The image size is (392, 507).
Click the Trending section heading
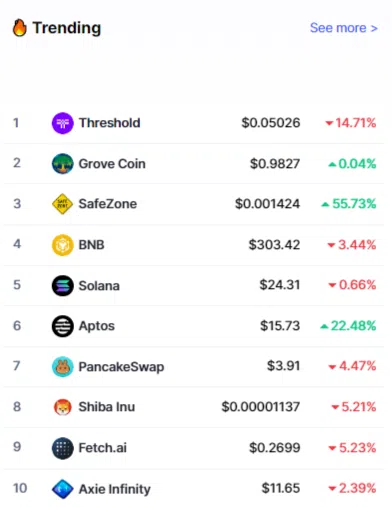click(67, 28)
